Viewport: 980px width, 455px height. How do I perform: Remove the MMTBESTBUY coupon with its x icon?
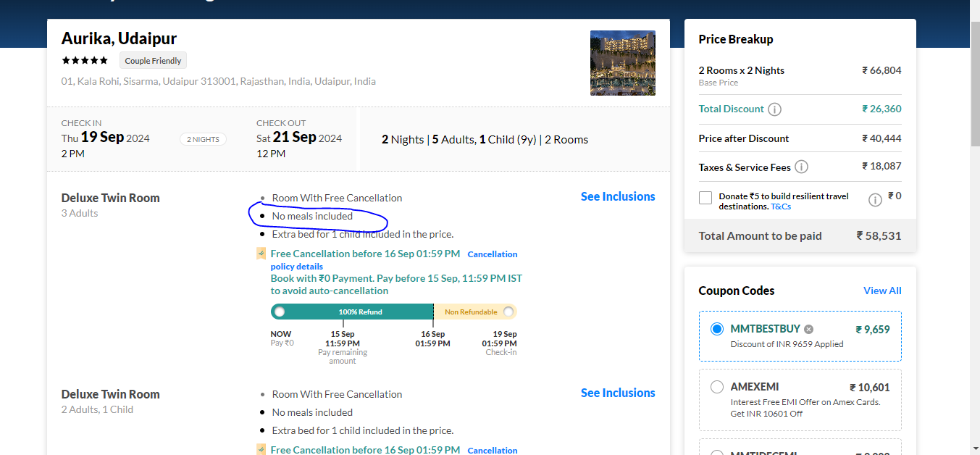click(809, 329)
